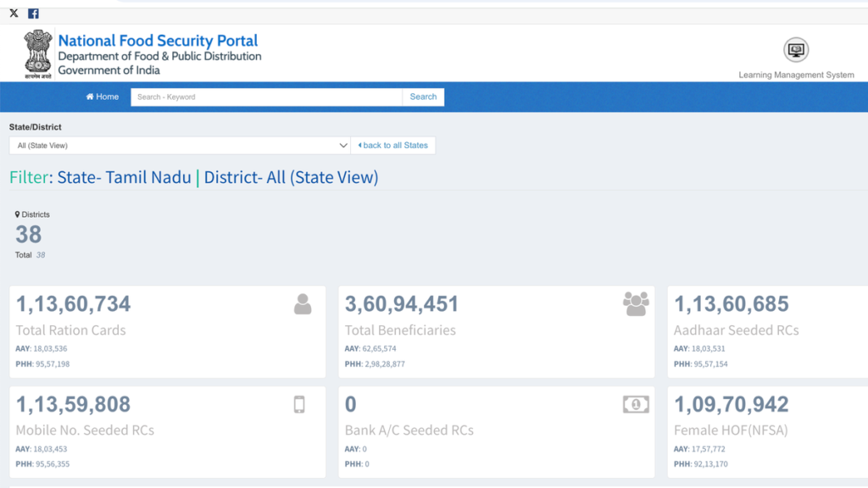Click the person icon on Total Ration Cards
The width and height of the screenshot is (868, 488).
(x=303, y=304)
